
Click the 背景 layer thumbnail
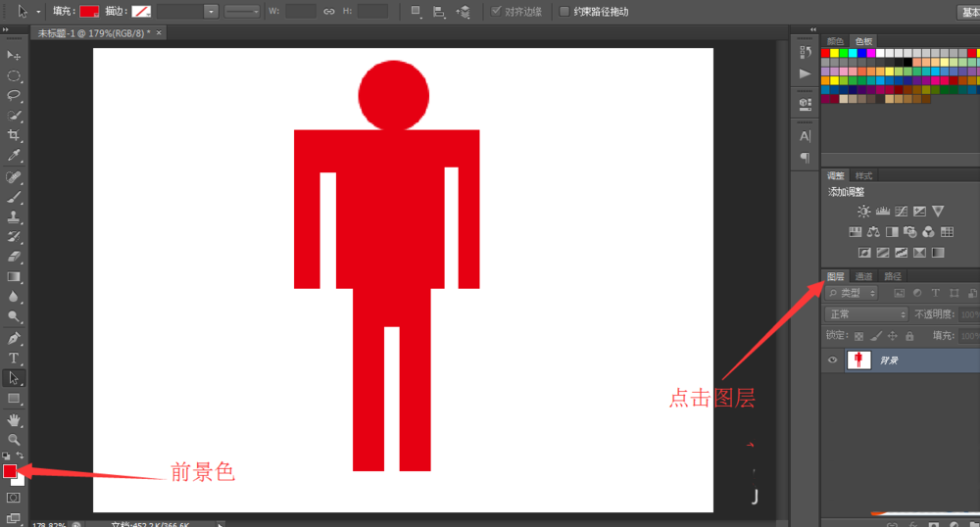[858, 360]
